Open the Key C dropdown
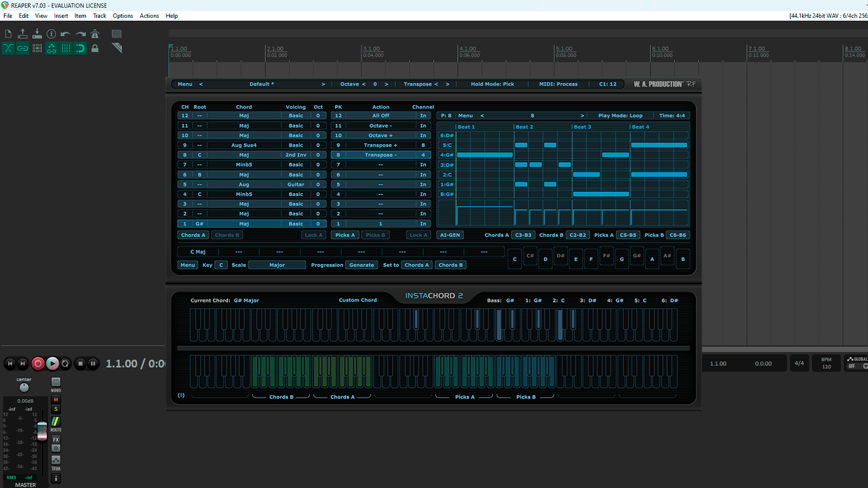 [x=220, y=265]
